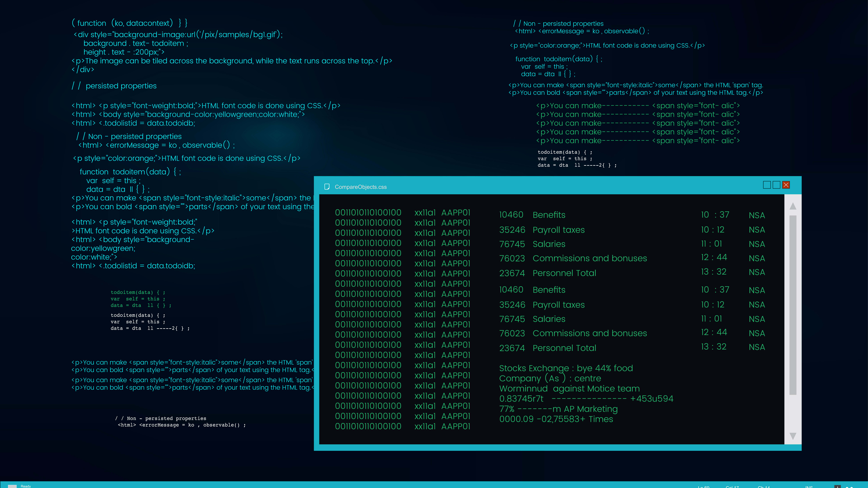
Task: Click the '( function (ko, datacontext) } }' line
Action: click(x=129, y=23)
